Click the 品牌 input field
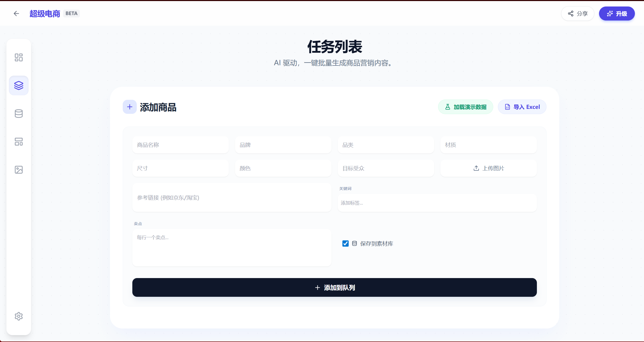 283,145
